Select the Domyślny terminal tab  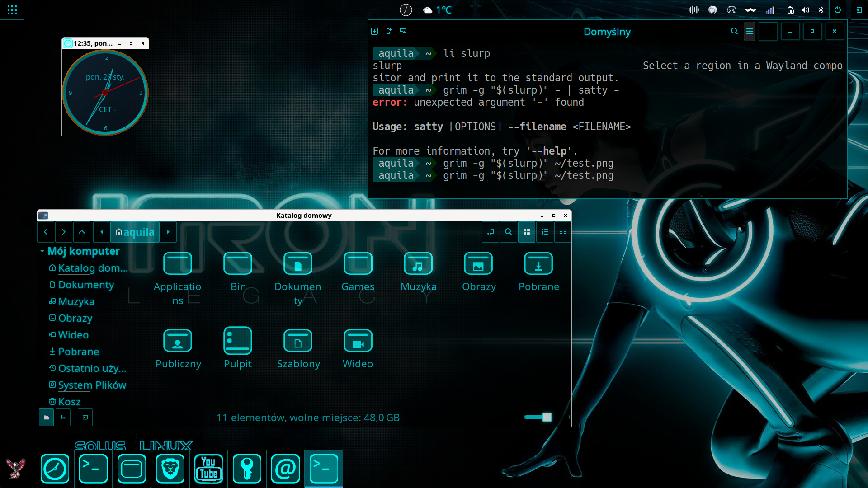(607, 32)
